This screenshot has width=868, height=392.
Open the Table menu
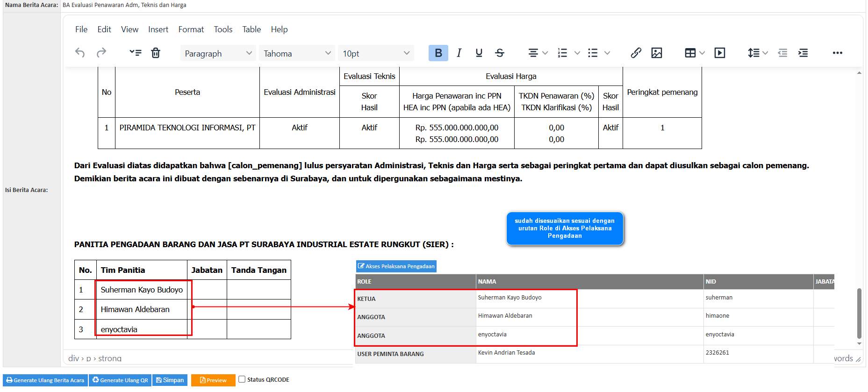click(251, 29)
